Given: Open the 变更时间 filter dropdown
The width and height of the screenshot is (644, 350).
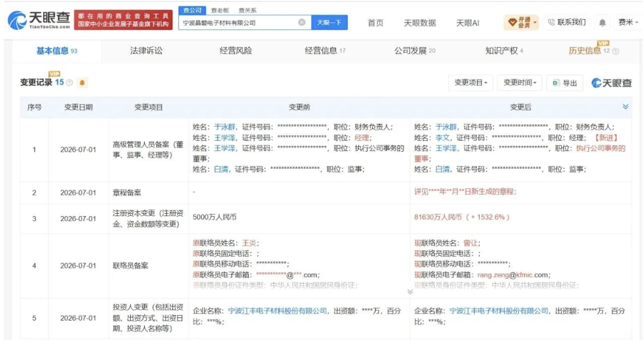Looking at the screenshot, I should [x=519, y=82].
